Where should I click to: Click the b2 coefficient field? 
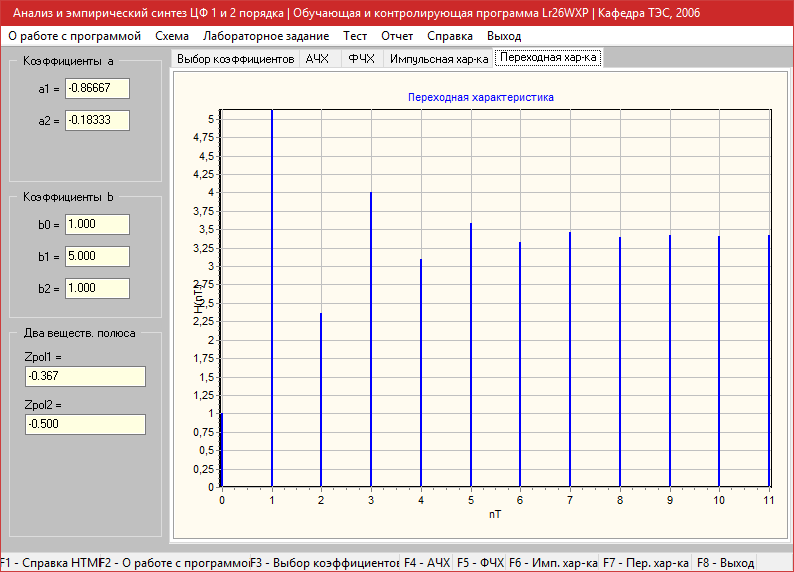pyautogui.click(x=97, y=288)
